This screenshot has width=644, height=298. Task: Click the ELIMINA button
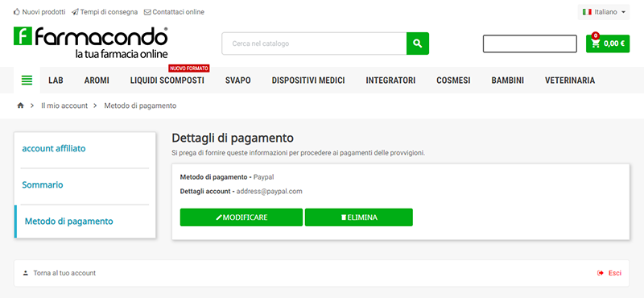point(358,217)
